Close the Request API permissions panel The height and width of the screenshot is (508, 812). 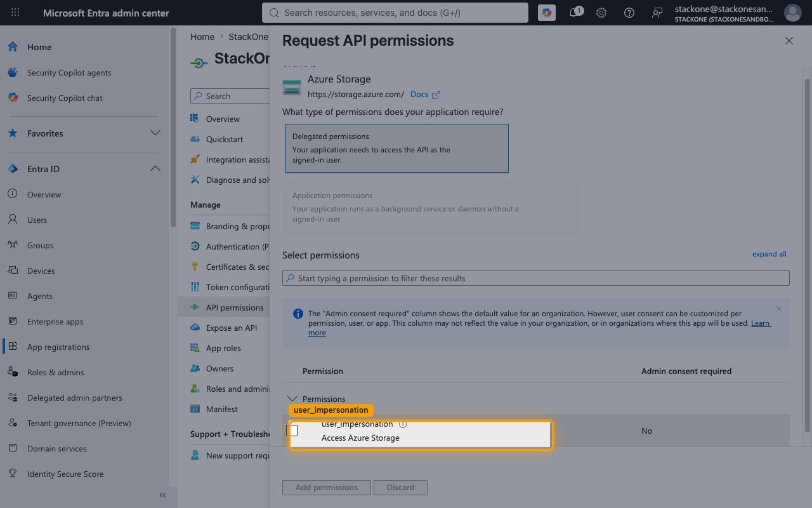tap(789, 41)
